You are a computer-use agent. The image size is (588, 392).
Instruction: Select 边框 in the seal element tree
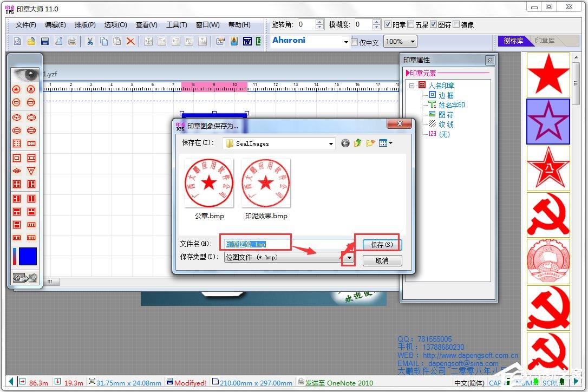[x=446, y=95]
